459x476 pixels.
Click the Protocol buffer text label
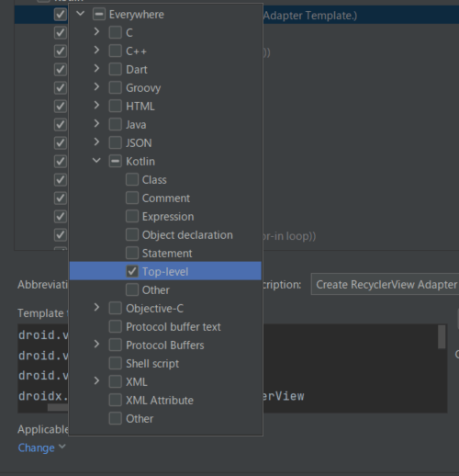174,327
